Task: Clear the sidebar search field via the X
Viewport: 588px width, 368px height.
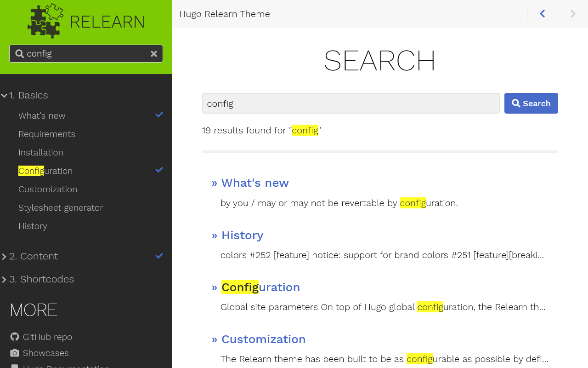Action: coord(154,53)
